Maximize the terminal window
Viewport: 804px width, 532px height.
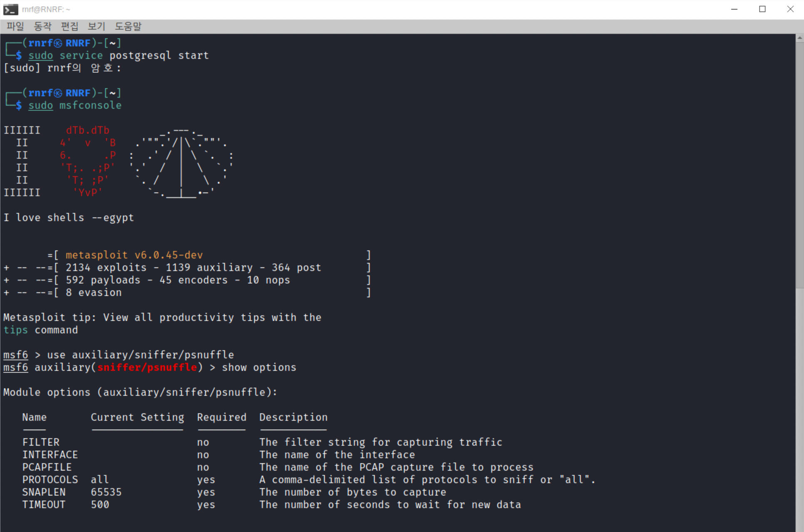762,9
